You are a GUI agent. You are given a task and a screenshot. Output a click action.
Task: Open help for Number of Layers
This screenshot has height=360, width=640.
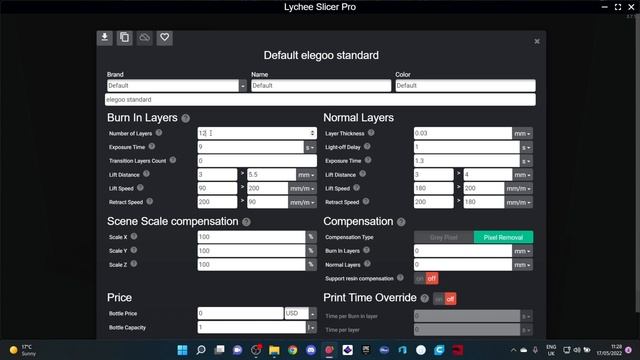pyautogui.click(x=159, y=133)
